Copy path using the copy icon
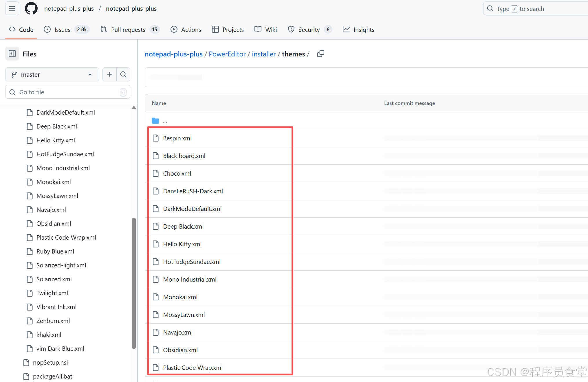This screenshot has height=382, width=588. [x=320, y=54]
